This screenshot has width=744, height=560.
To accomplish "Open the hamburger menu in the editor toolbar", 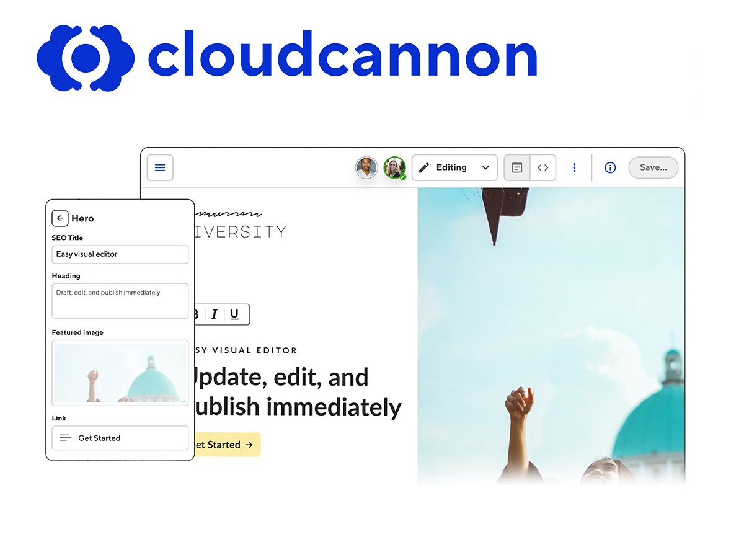I will pos(160,167).
